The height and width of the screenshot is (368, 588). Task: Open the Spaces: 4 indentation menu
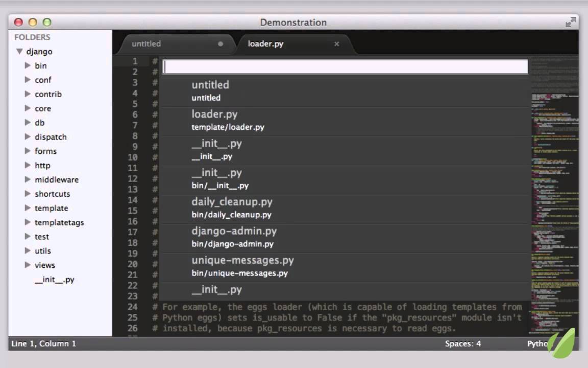point(463,343)
